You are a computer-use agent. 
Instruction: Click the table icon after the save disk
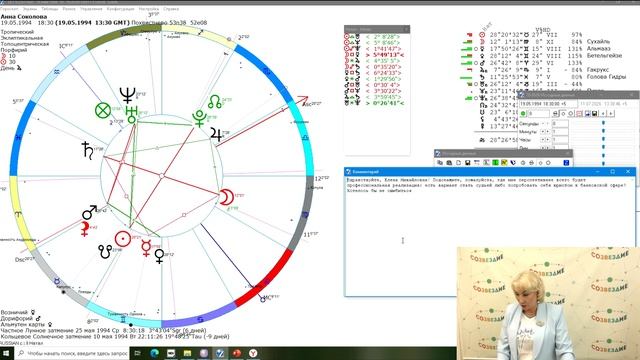(x=477, y=162)
